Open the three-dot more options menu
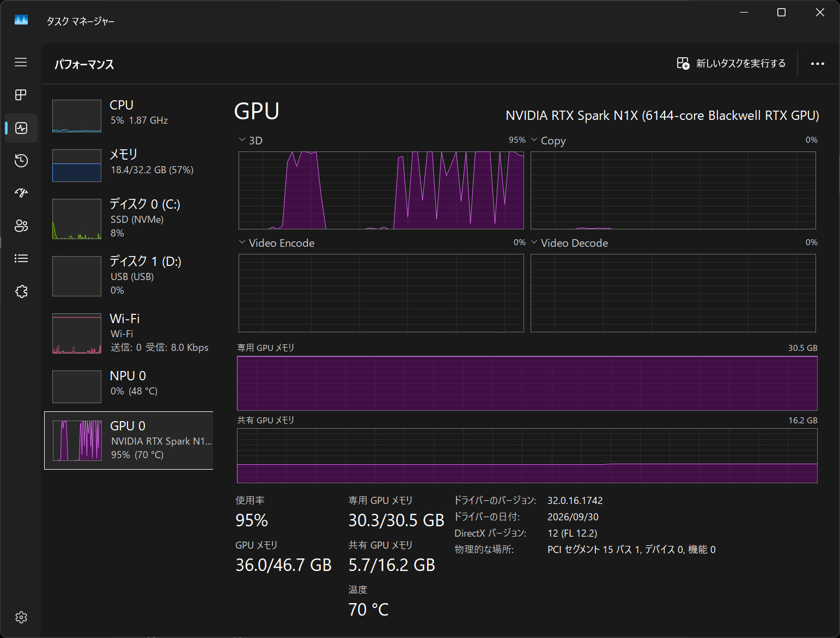 pos(817,64)
